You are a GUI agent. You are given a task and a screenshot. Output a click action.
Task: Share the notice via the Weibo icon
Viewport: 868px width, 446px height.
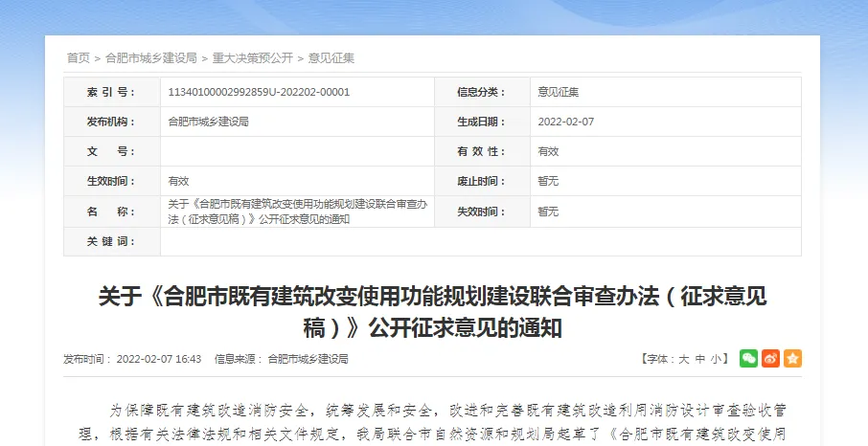coord(770,359)
